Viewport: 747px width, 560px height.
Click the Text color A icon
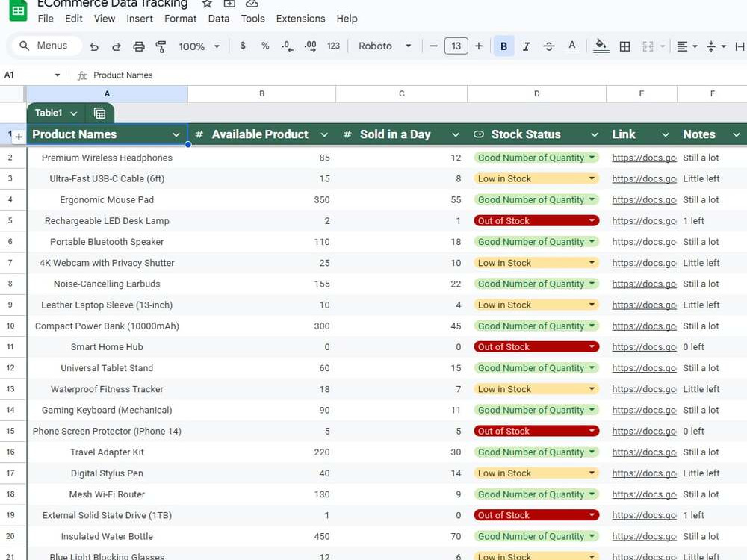tap(571, 46)
